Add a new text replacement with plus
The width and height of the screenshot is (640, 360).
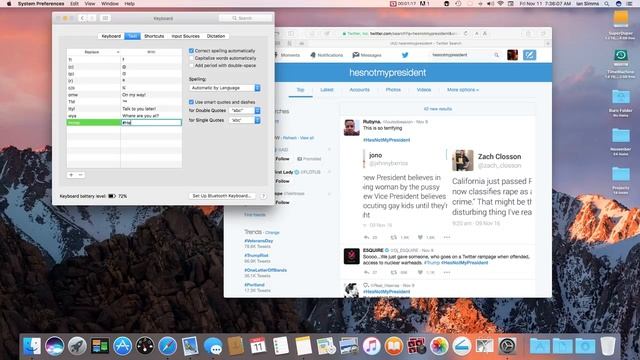click(x=71, y=175)
